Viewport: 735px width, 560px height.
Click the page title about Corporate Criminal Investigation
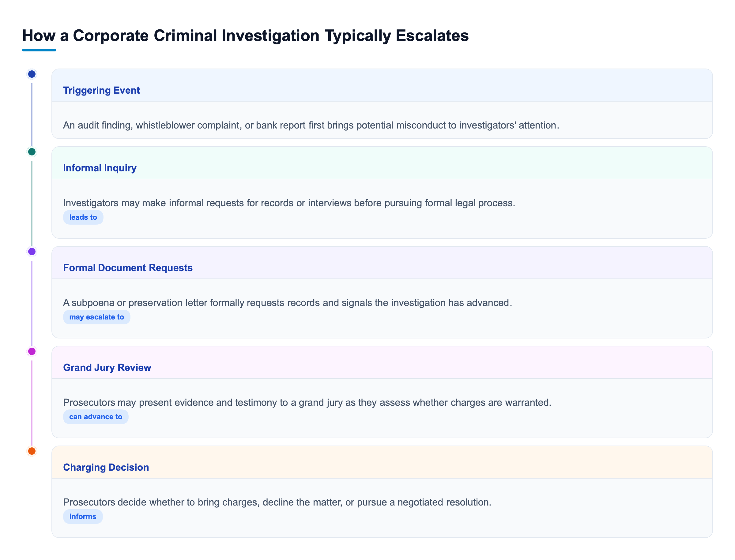[245, 36]
